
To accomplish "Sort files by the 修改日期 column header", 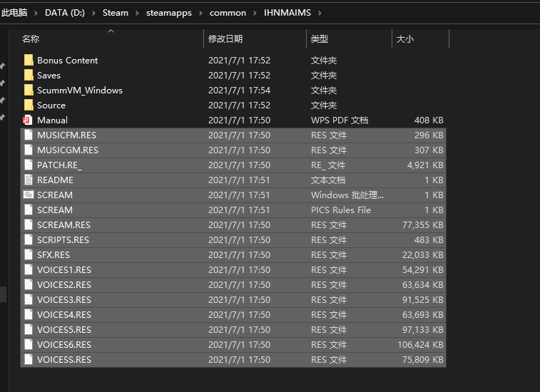I will click(225, 39).
